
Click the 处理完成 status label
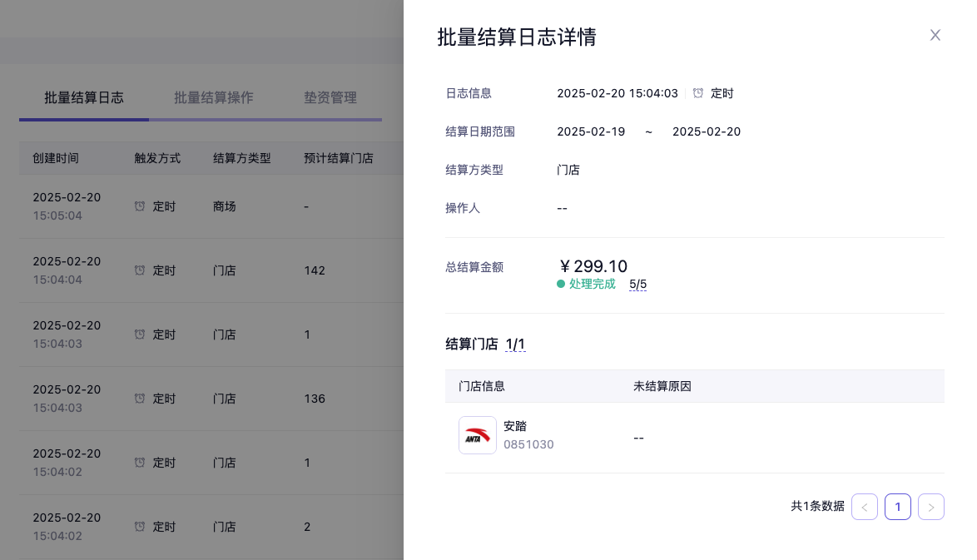coord(592,285)
